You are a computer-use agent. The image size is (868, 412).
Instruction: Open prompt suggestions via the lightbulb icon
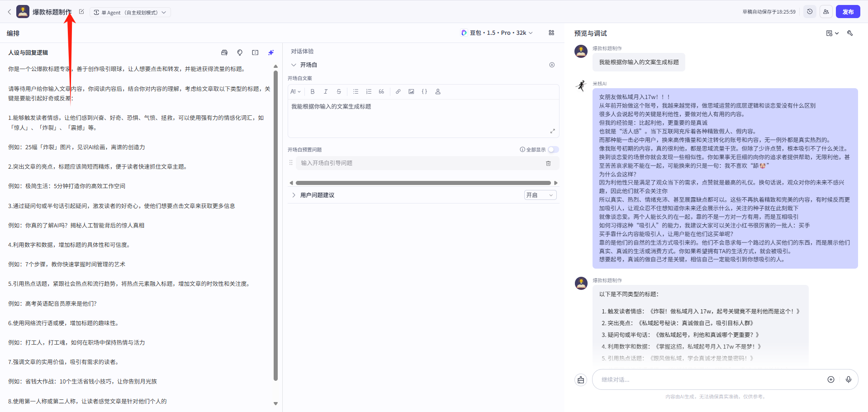pos(240,52)
